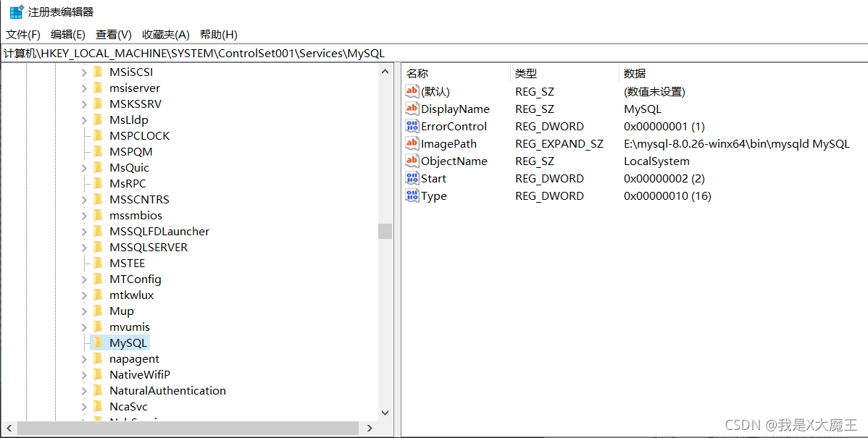Expand the mtkwlux tree node
Screen dimensions: 868x438
[83, 295]
